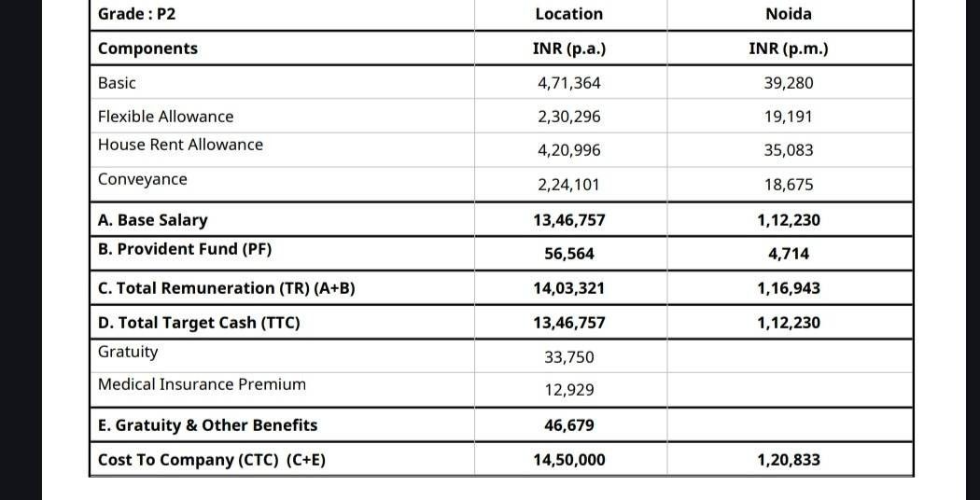Select the Basic annual amount 4,71,364
This screenshot has width=980, height=500.
(x=568, y=83)
